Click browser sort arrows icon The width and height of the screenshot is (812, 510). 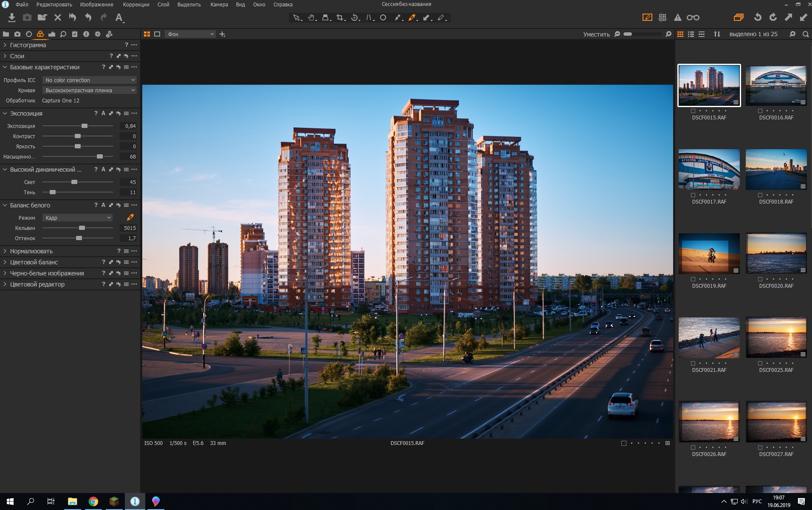click(717, 34)
